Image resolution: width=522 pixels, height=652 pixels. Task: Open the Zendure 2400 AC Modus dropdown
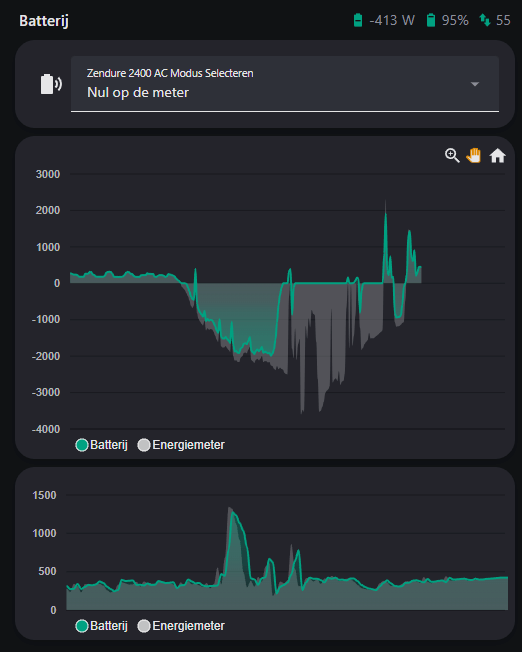click(x=285, y=84)
